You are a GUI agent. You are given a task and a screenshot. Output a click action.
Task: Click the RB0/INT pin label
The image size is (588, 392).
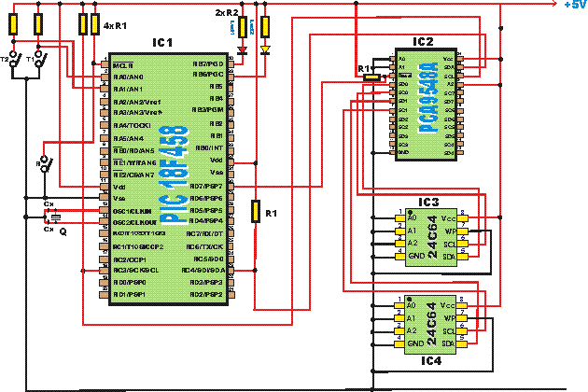pos(209,148)
